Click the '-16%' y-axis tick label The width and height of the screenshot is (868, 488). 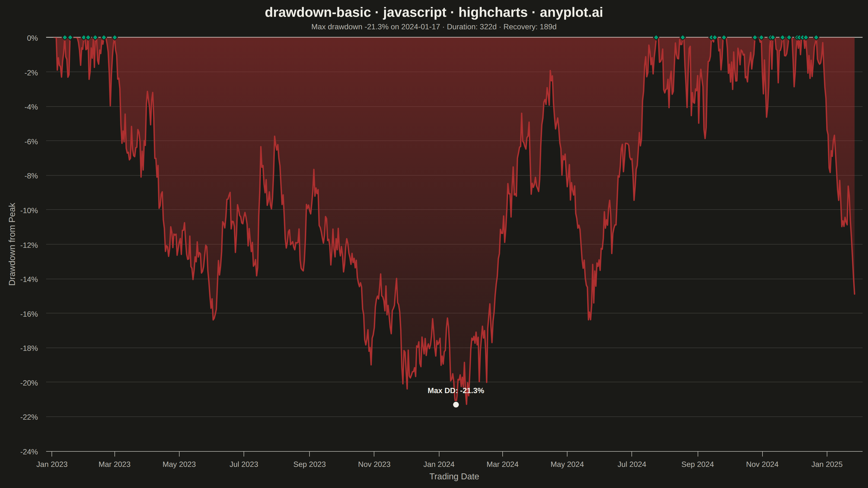point(29,314)
